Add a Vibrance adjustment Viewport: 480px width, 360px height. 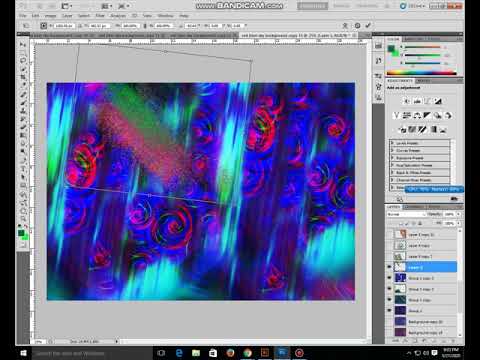tap(396, 115)
